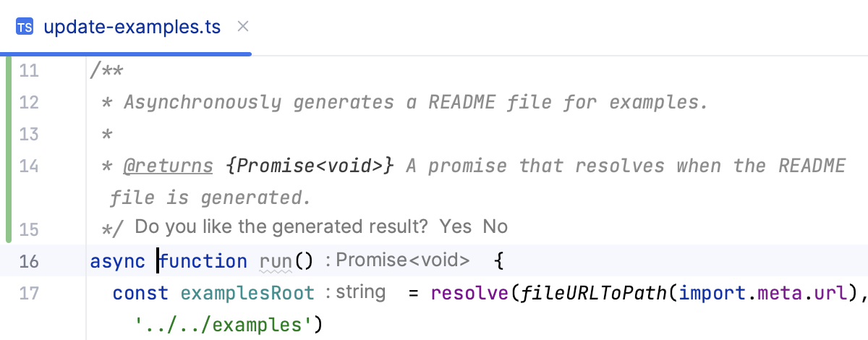Click the @returns JSDoc tag
Screen dimensions: 868x340
click(168, 166)
